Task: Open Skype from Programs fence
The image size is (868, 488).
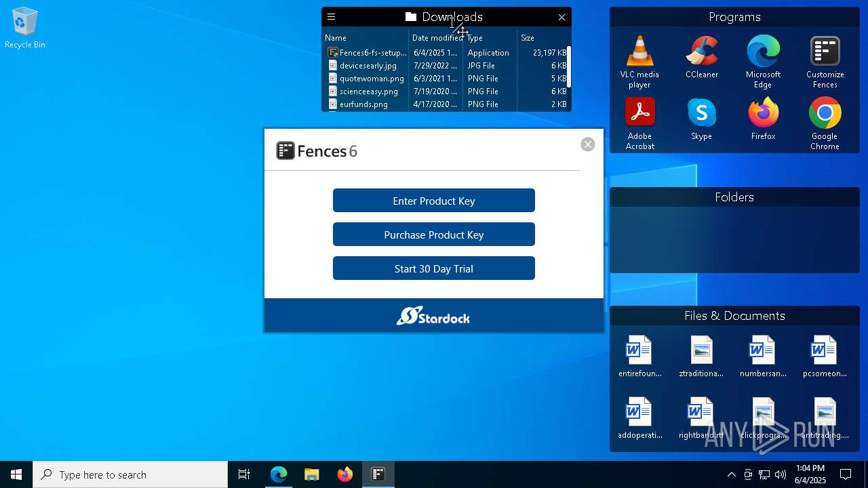Action: (701, 119)
